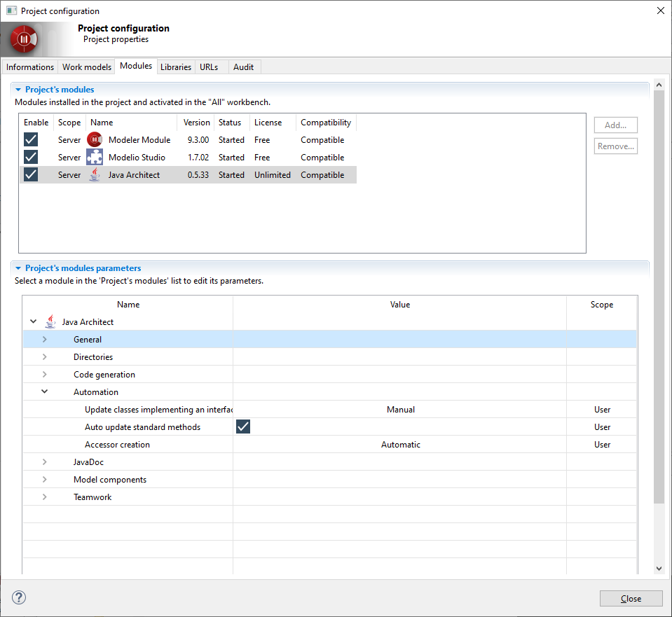Click the Name column header in parameters table
The width and height of the screenshot is (672, 617).
[x=128, y=305]
